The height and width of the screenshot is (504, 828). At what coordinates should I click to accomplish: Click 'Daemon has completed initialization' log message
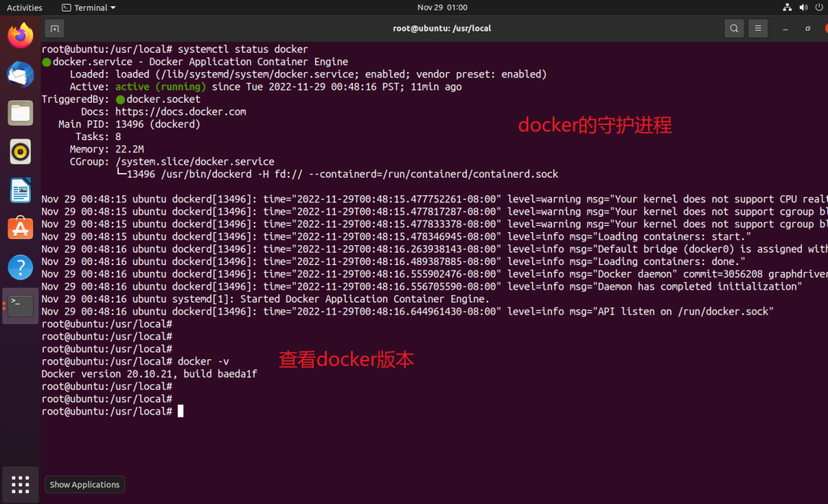pos(700,286)
